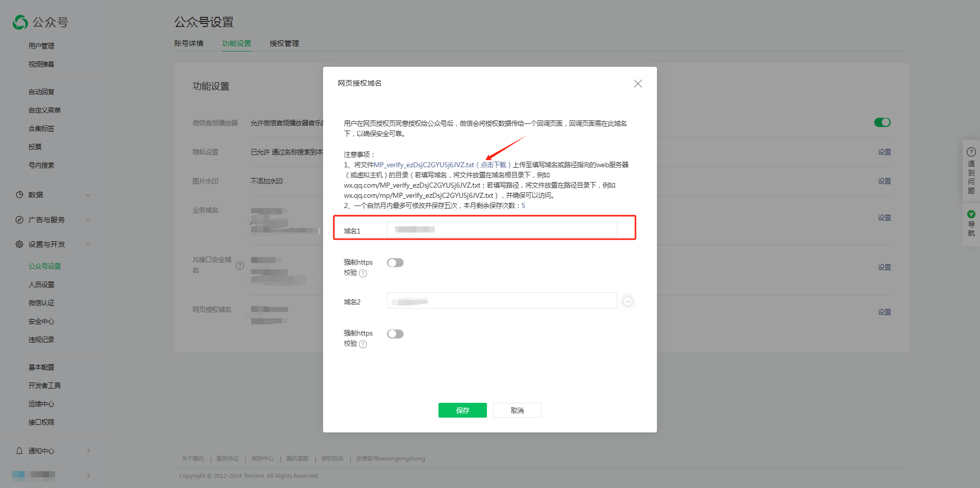The image size is (980, 488).
Task: Open the 遇到问题 help question icon
Action: tap(971, 152)
